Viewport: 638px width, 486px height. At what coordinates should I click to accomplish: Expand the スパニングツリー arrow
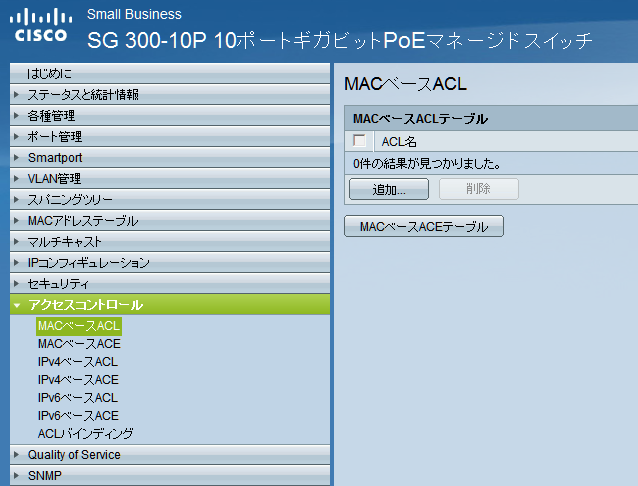pos(16,199)
